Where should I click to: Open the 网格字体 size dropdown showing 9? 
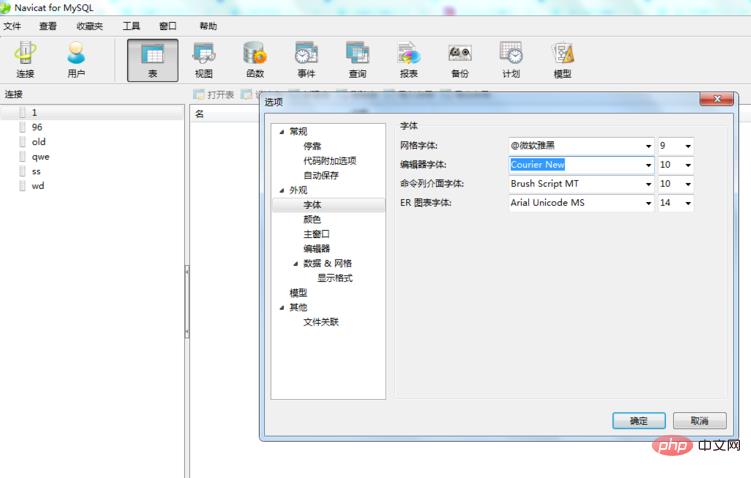[688, 146]
